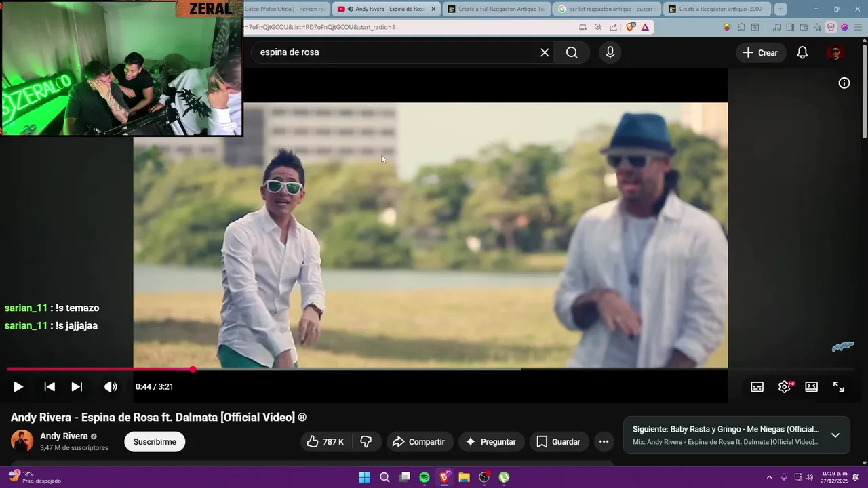Open Task View in taskbar

click(x=405, y=477)
